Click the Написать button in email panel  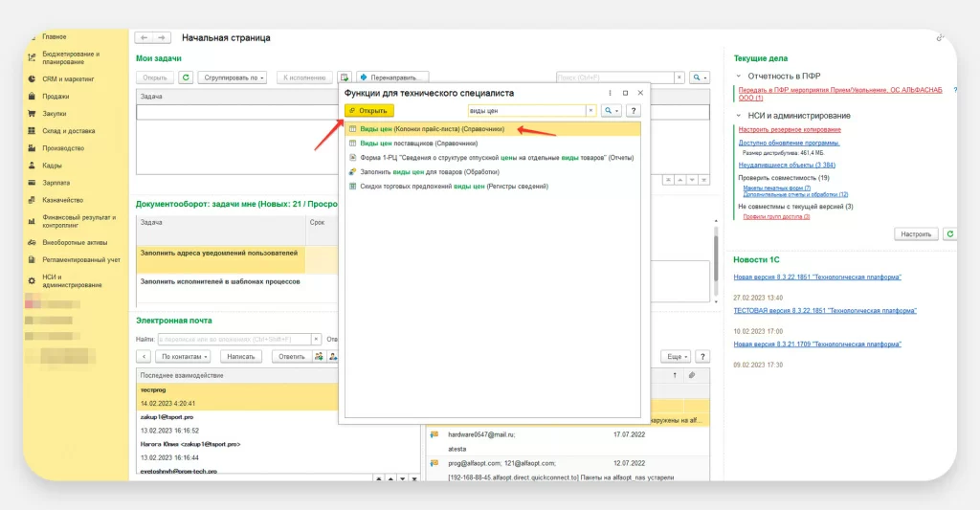240,356
